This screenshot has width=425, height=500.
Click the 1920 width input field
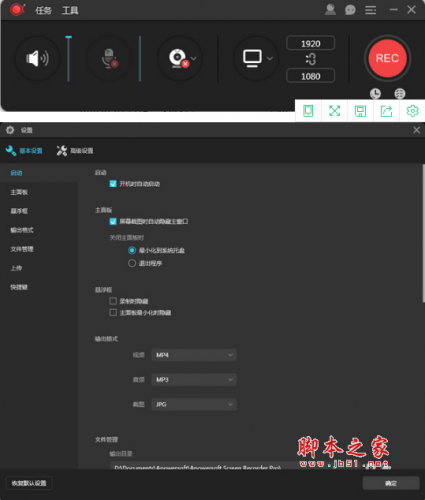pyautogui.click(x=311, y=43)
